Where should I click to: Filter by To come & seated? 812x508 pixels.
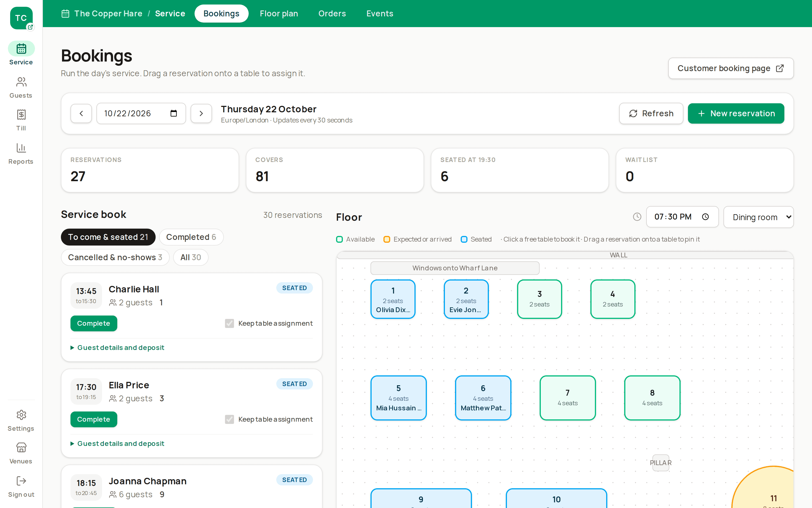108,237
